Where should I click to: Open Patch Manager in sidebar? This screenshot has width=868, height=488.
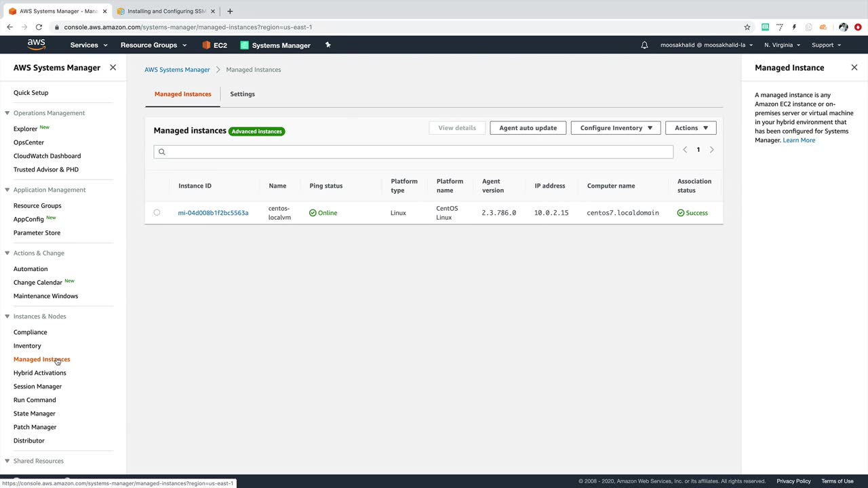(35, 427)
